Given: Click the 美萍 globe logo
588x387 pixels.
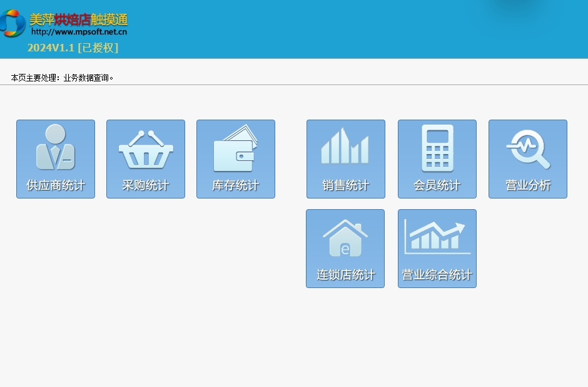Looking at the screenshot, I should pos(13,24).
